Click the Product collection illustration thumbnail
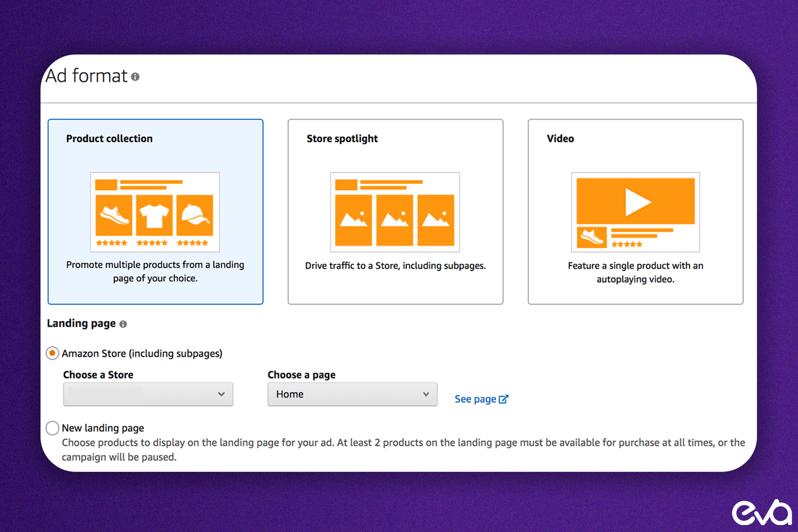 tap(155, 212)
